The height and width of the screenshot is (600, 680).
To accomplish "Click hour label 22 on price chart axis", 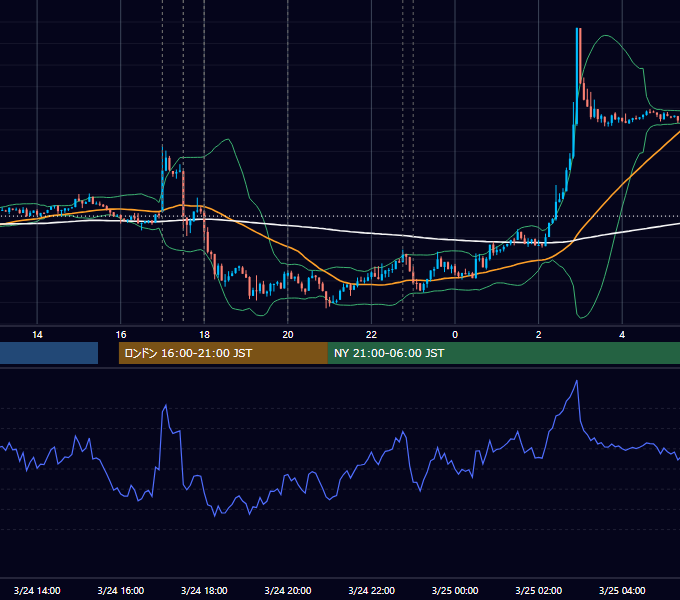I will click(372, 335).
